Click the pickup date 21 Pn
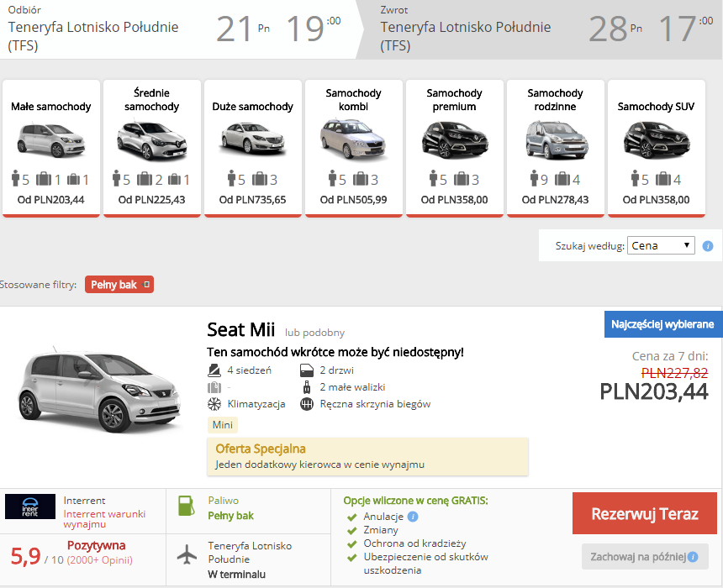Image resolution: width=723 pixels, height=588 pixels. (x=243, y=29)
